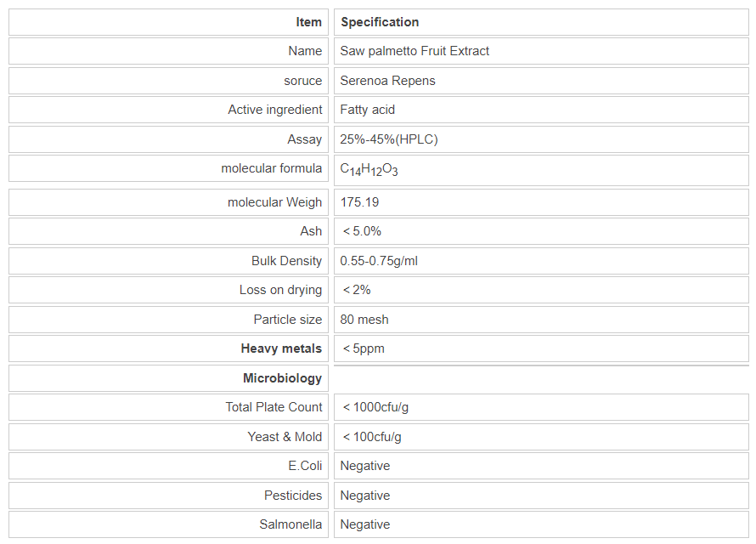Click the bold 'Heavy metals' label

click(x=281, y=348)
